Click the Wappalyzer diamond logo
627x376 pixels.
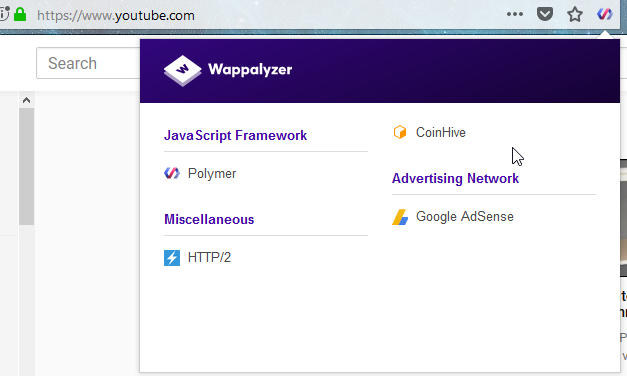coord(183,70)
